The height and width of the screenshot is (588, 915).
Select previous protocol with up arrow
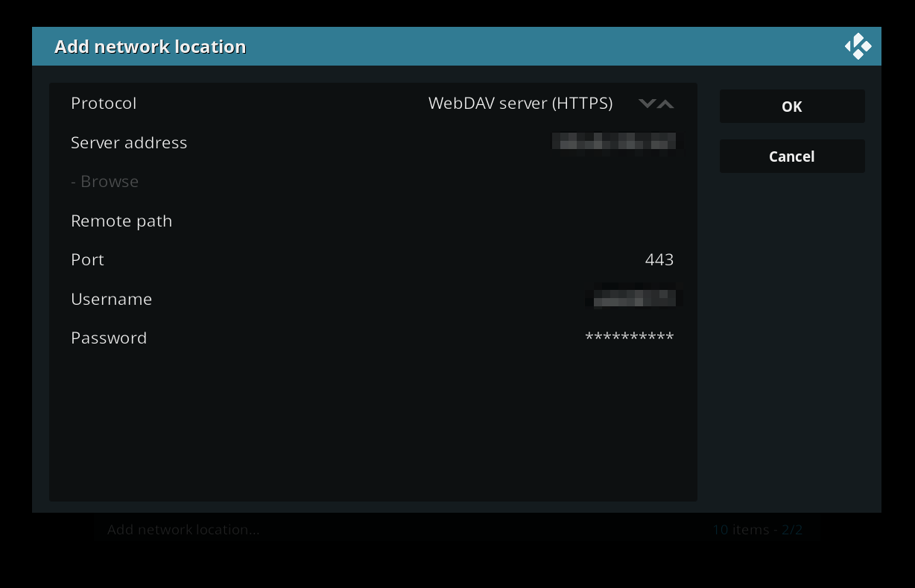665,104
